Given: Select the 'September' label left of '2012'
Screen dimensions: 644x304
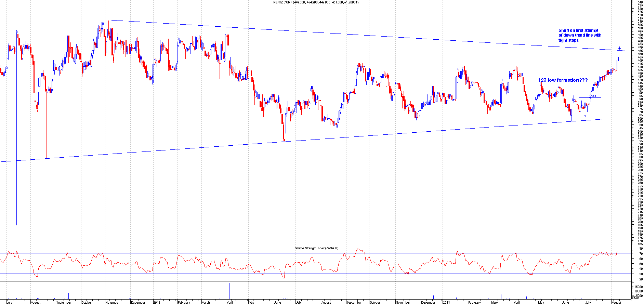Looking at the screenshot, I should 63,302.
